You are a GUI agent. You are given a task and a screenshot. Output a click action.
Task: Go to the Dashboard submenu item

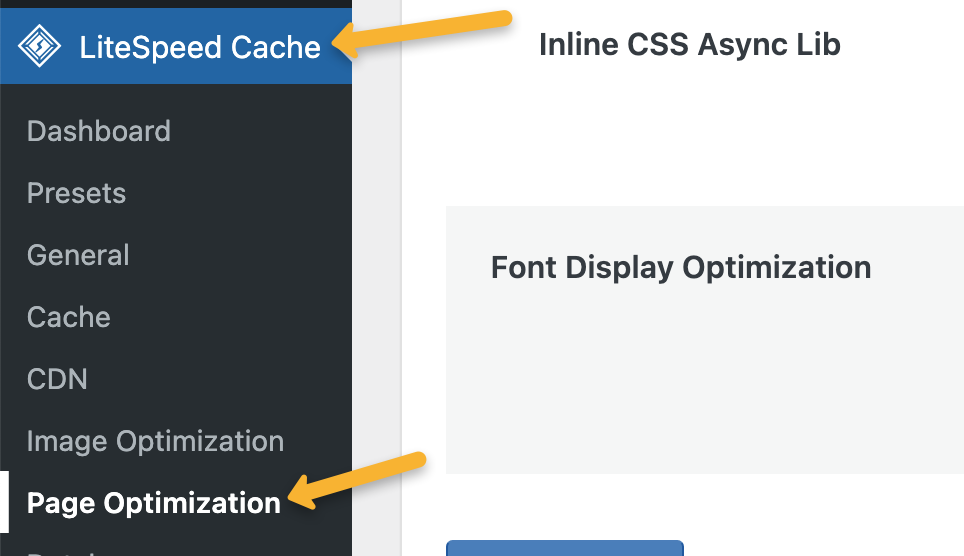(99, 131)
